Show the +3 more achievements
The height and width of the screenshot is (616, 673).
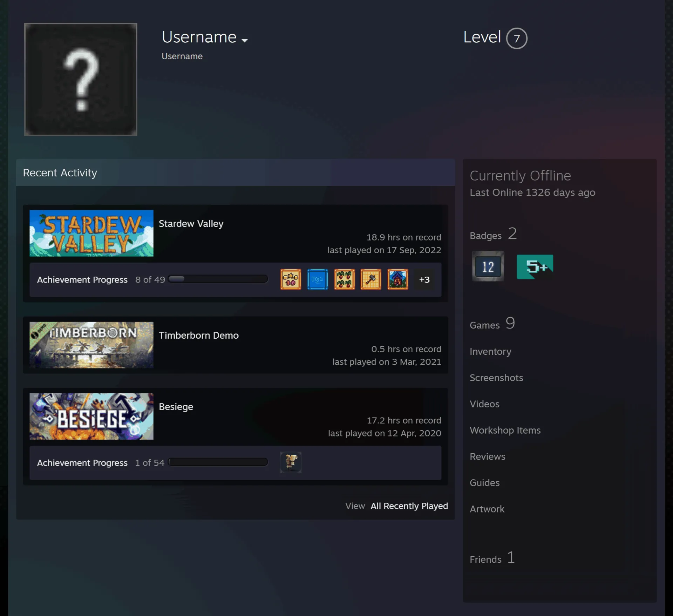tap(424, 279)
